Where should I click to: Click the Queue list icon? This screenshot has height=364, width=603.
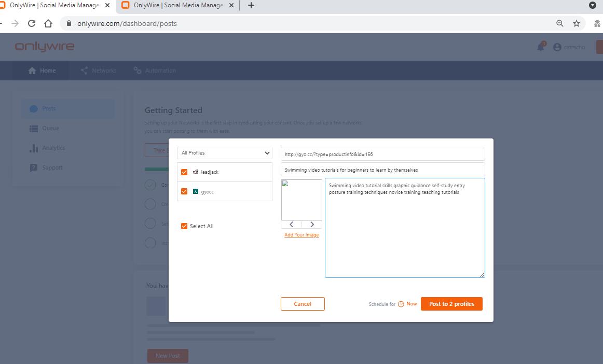pos(34,129)
